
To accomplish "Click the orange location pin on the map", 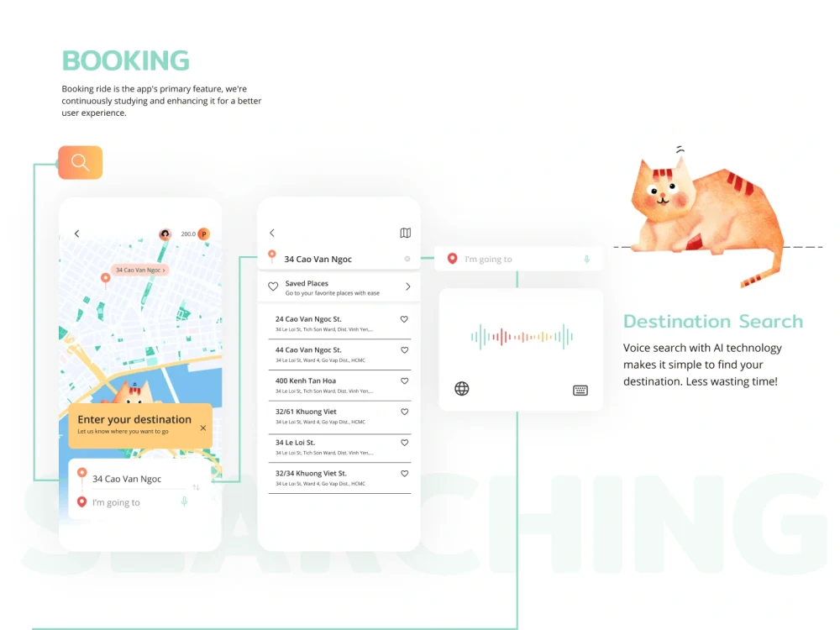I will [106, 279].
